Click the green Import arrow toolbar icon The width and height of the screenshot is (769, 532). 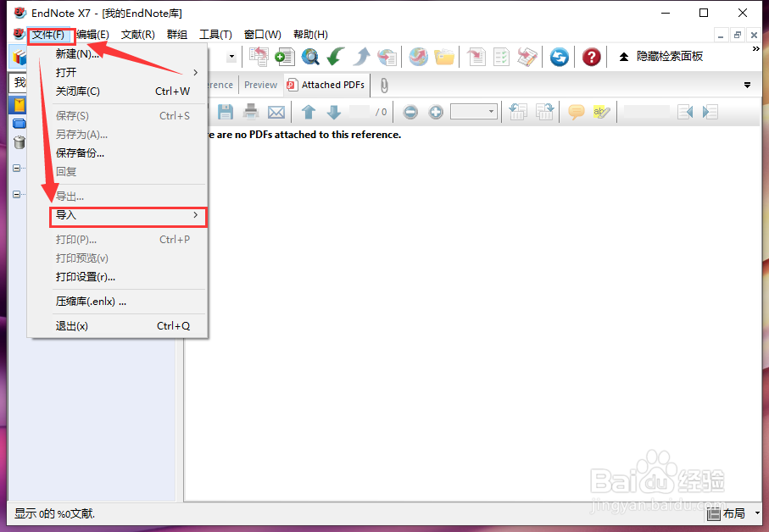(x=336, y=57)
